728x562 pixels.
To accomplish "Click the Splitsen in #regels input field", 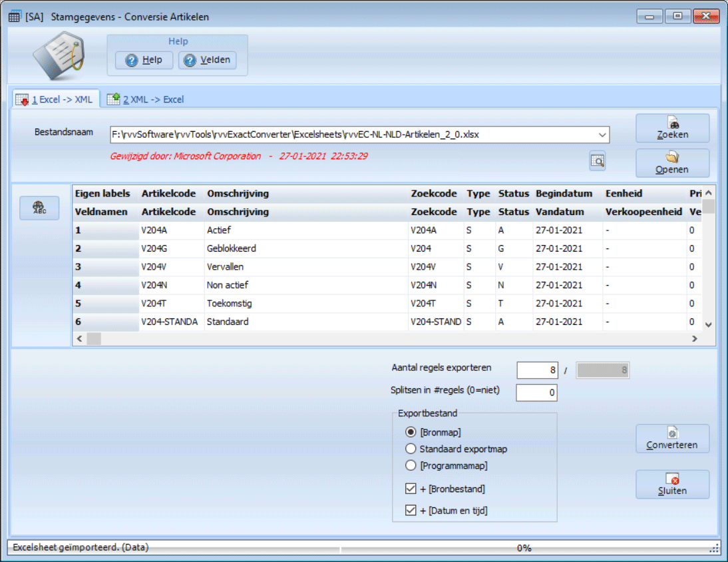I will click(x=536, y=393).
